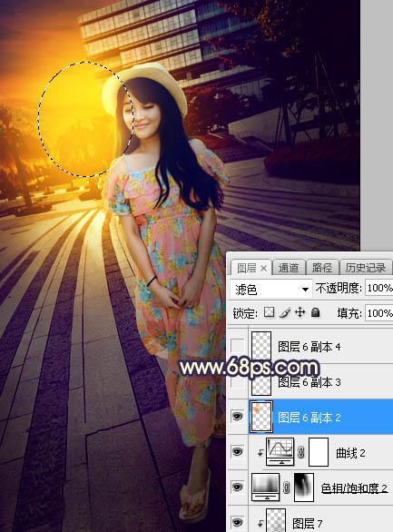The height and width of the screenshot is (532, 393).
Task: Show the 图层 6 副本 4 layer
Action: click(238, 346)
